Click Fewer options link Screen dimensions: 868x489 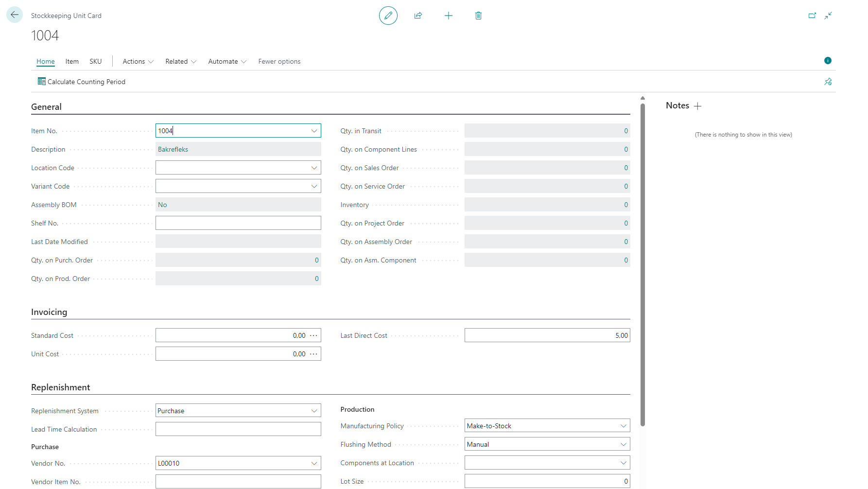click(x=279, y=61)
